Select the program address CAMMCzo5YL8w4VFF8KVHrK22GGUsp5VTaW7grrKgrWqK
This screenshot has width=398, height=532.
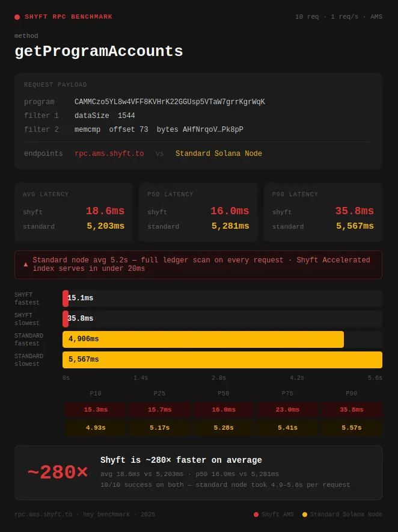(170, 102)
